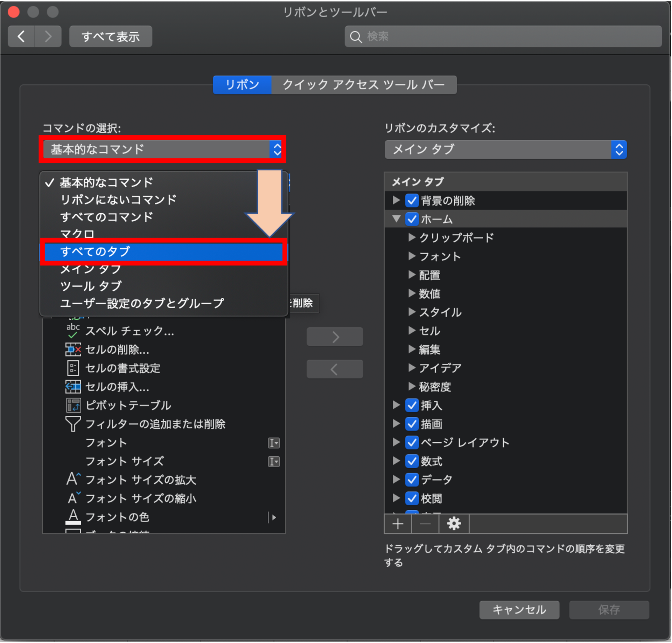Uncheck the ホーム checkbox

pos(412,219)
